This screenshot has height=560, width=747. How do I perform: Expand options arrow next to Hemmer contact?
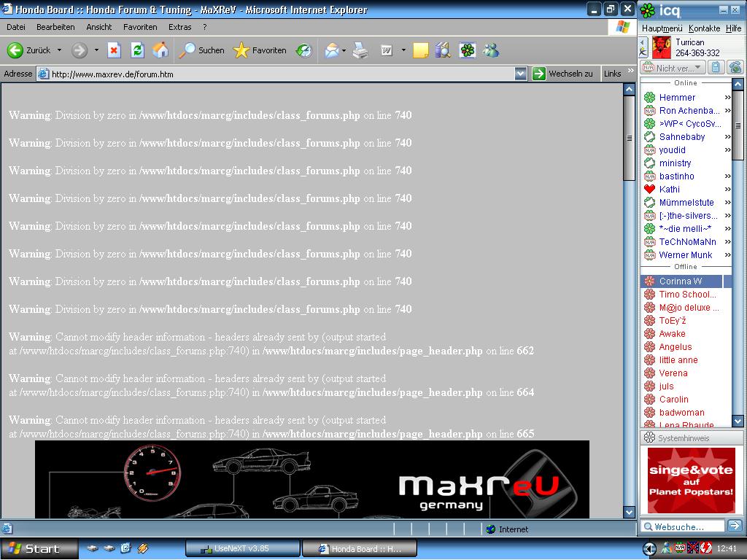[x=727, y=98]
